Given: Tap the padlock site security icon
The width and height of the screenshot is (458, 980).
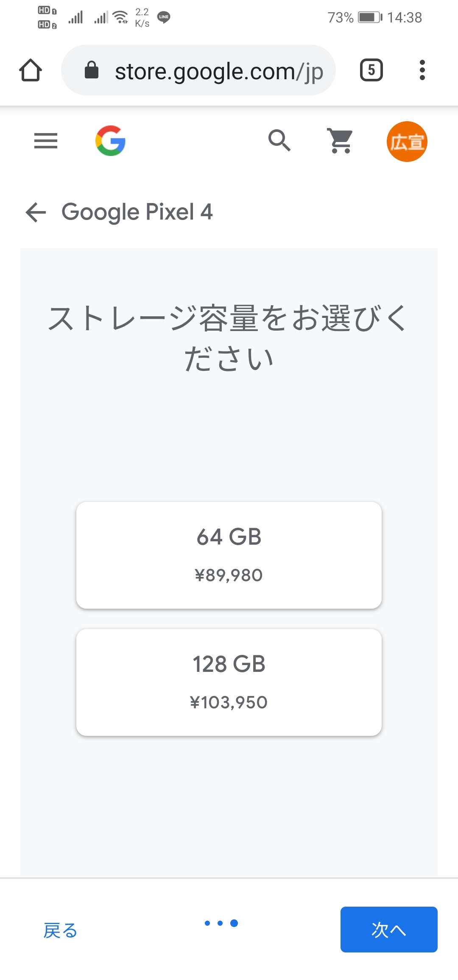Looking at the screenshot, I should (92, 70).
